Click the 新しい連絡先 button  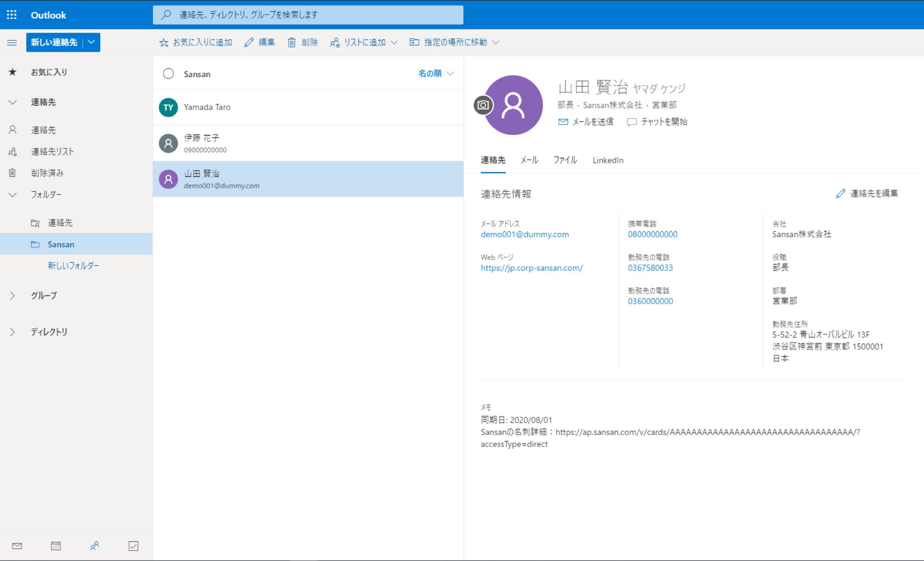coord(54,42)
